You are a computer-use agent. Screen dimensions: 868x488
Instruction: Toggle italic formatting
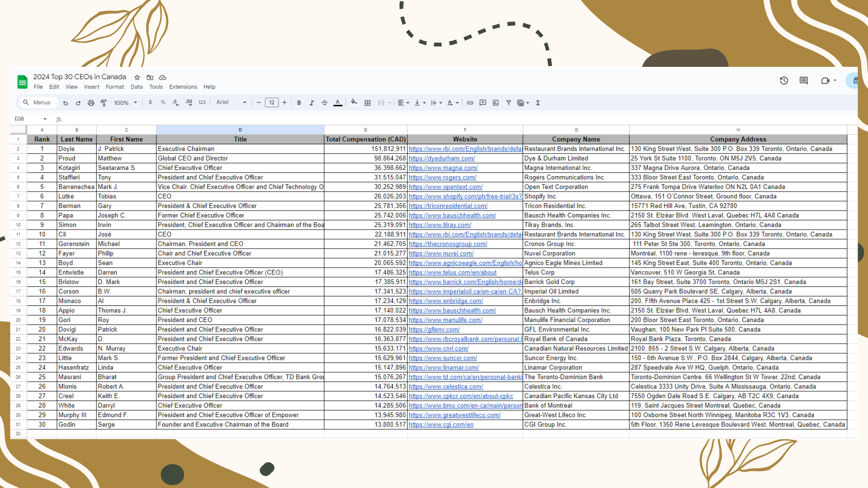pyautogui.click(x=311, y=103)
